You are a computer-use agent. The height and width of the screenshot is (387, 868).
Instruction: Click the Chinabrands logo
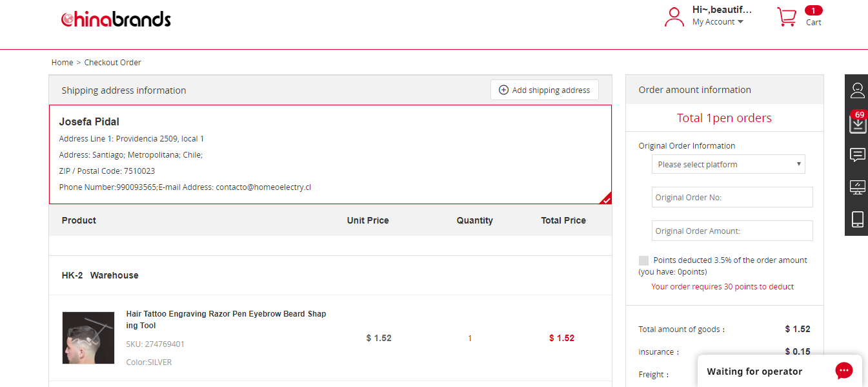click(116, 19)
